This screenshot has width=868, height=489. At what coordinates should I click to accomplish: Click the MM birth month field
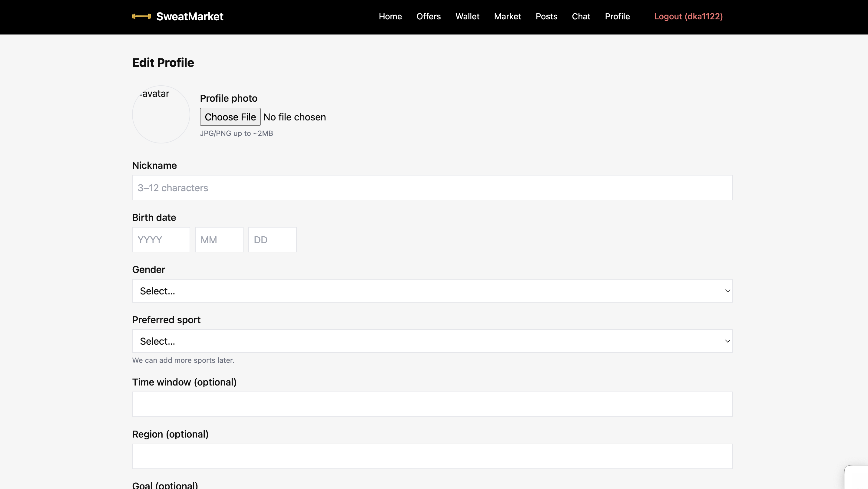pos(219,239)
